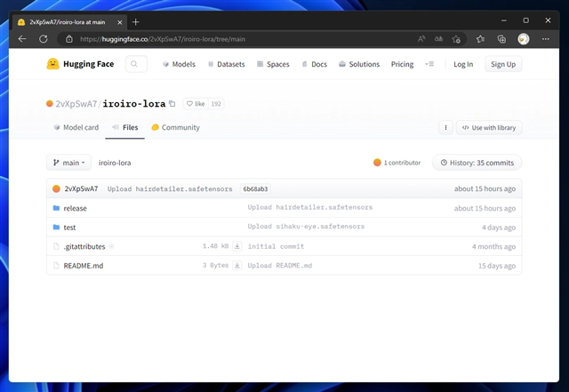Like the repository with heart button
569x392 pixels.
click(x=196, y=104)
